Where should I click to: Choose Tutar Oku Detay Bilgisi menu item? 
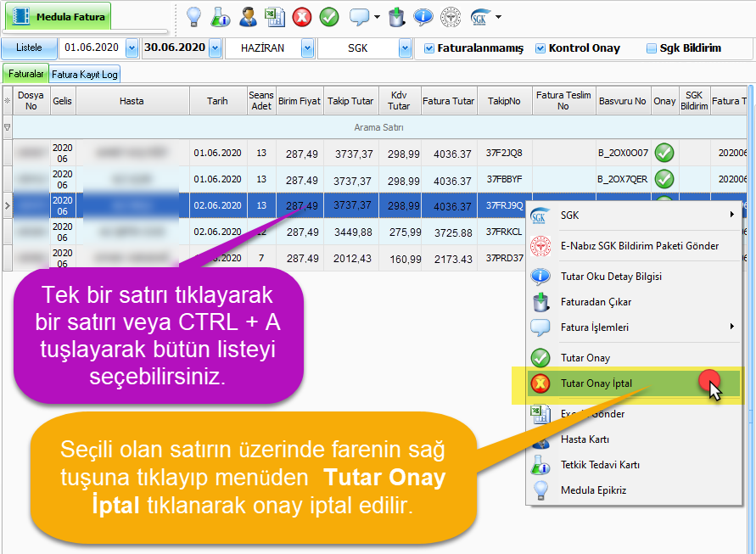tap(634, 277)
